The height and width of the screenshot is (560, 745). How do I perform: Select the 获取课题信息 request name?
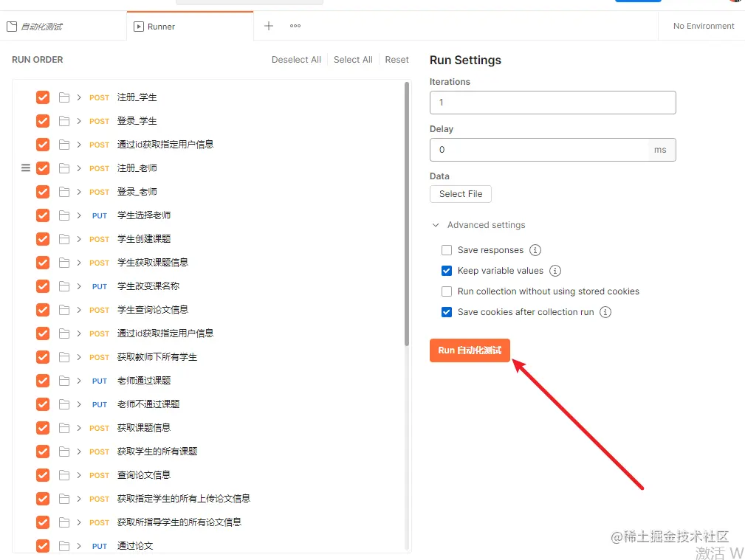coord(143,427)
